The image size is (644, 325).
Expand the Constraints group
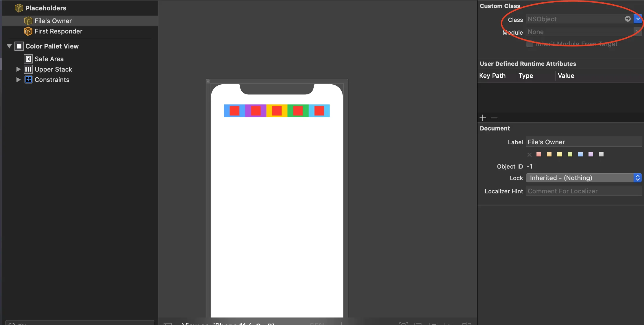[18, 80]
